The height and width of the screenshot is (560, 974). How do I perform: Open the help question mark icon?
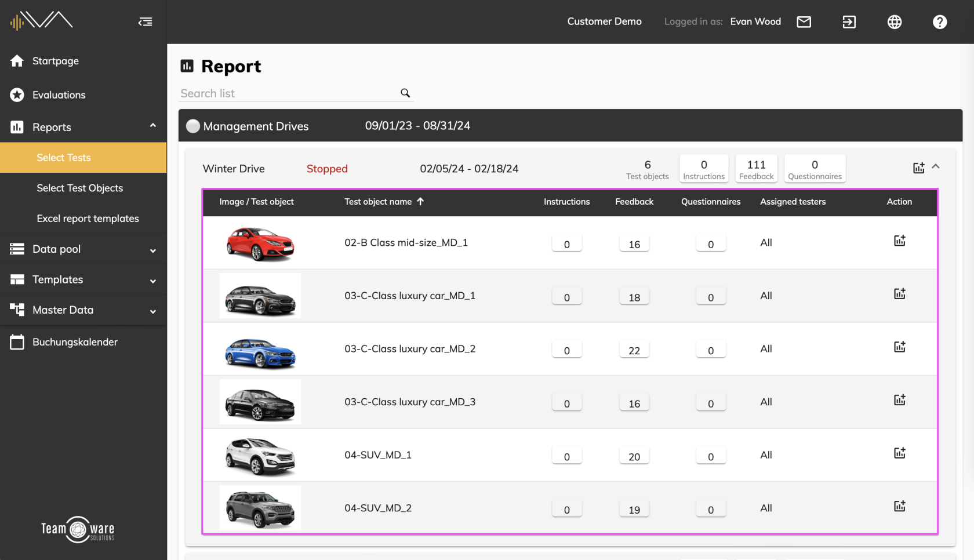(x=940, y=21)
